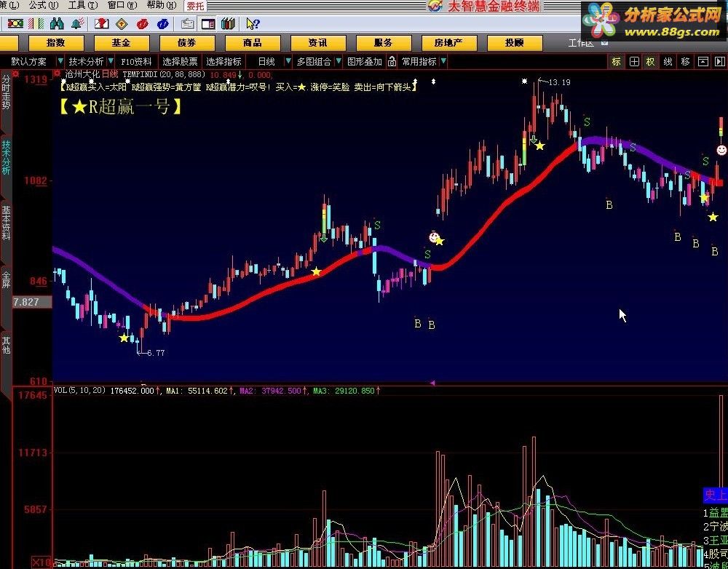
Task: Click the TEMPINDI(20,88,888) indicator label
Action: [x=164, y=74]
